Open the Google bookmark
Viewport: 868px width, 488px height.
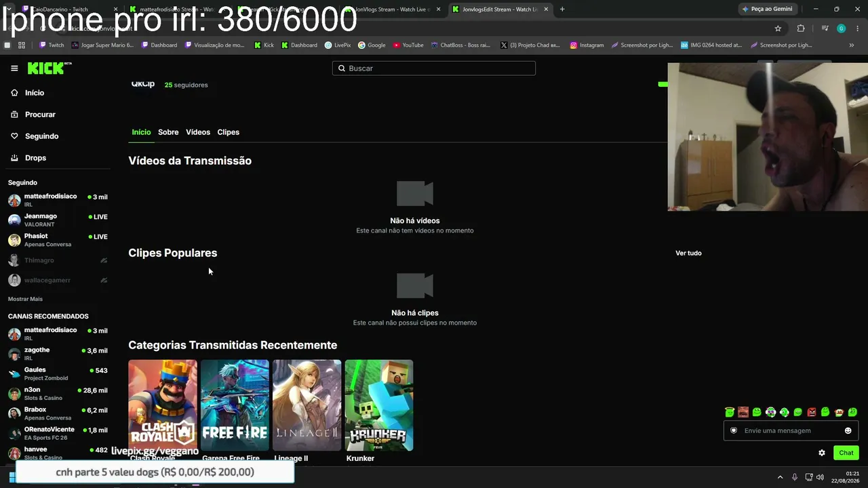point(372,45)
